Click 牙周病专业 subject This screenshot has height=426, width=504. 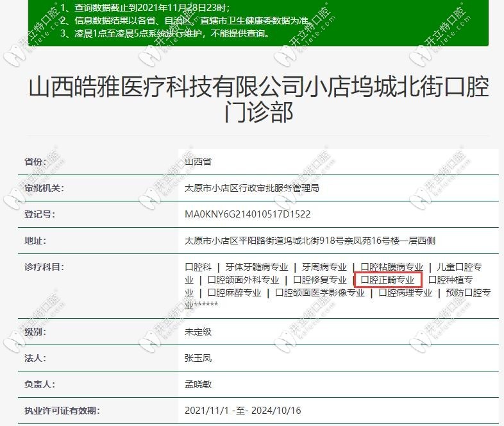point(324,267)
